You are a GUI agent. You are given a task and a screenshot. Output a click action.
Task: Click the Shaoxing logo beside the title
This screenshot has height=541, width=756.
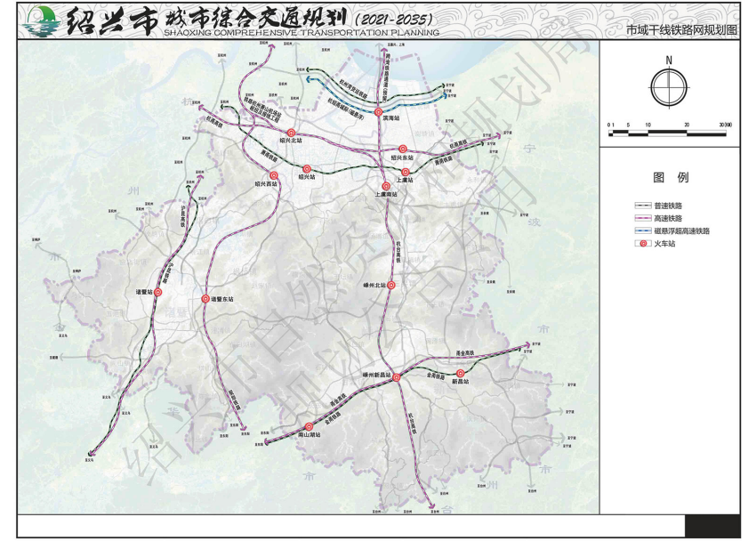(x=38, y=21)
